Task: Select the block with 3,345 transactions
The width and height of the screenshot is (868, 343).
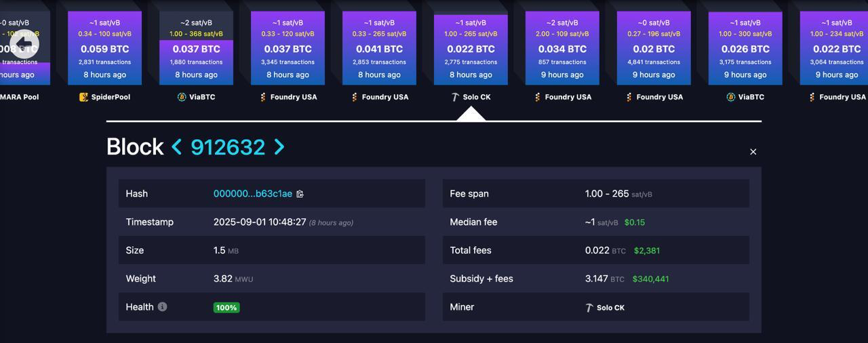Action: (288, 48)
